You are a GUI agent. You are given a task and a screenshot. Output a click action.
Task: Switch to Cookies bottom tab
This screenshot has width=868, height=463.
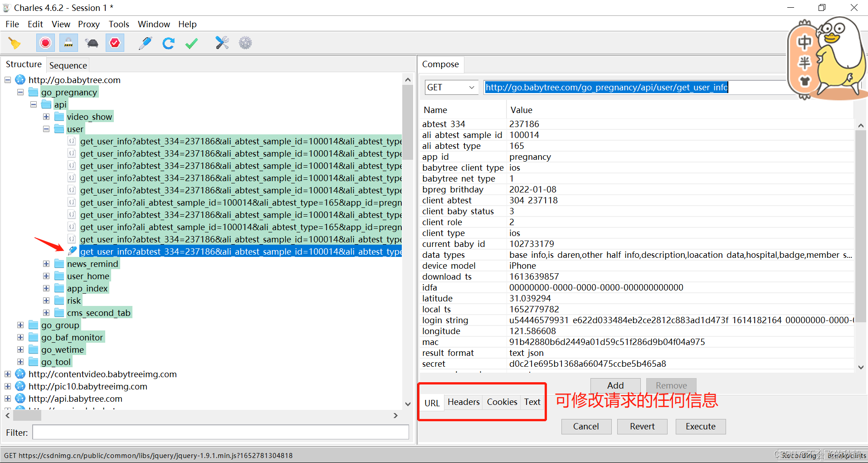point(502,402)
